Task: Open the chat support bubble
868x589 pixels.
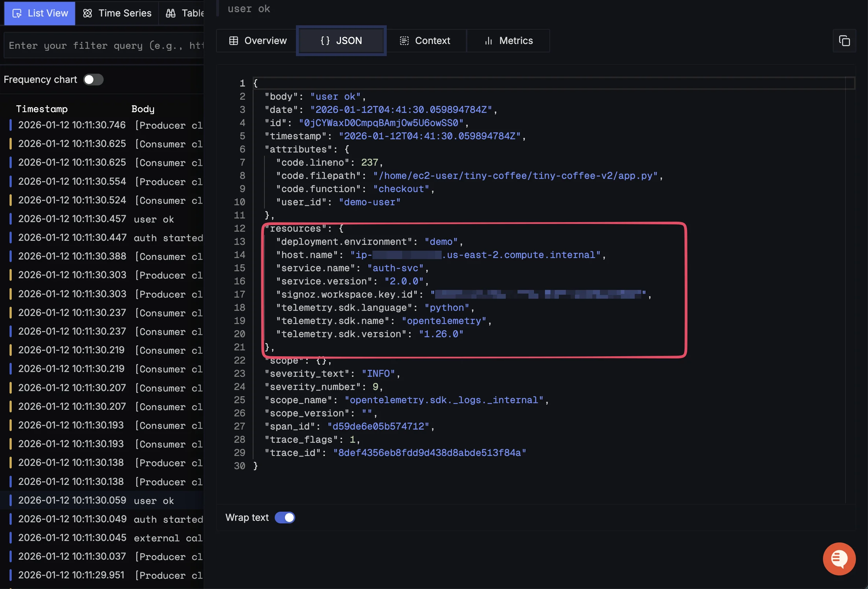Action: (x=839, y=558)
